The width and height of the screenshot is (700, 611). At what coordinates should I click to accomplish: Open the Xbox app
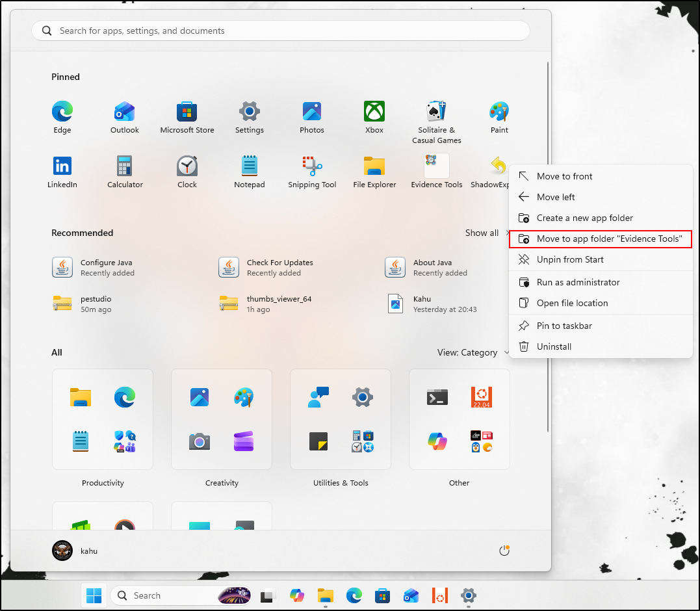[x=374, y=117]
